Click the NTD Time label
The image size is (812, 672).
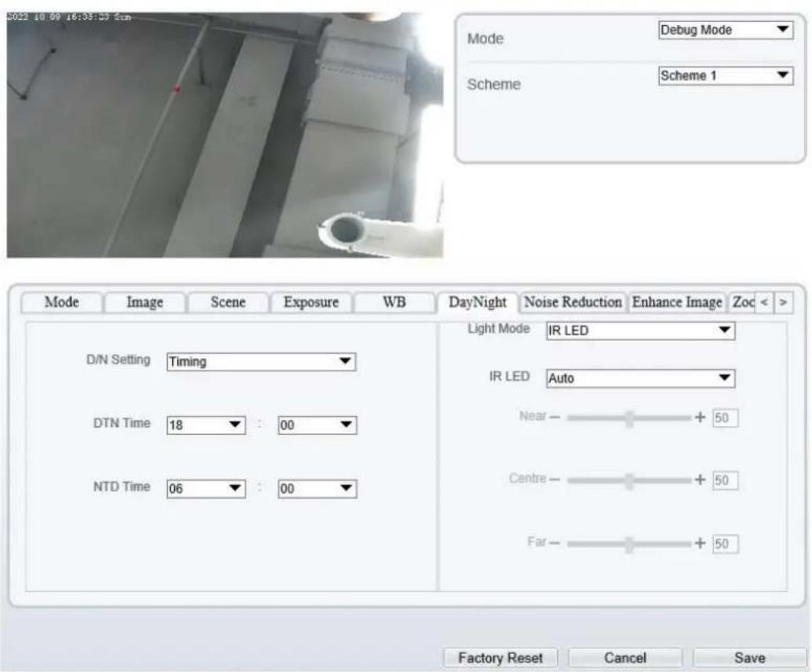122,487
